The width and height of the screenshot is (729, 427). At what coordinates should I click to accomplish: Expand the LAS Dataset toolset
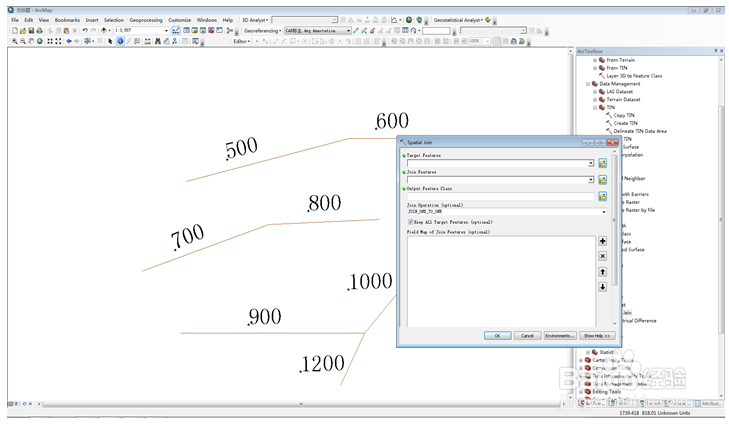click(x=595, y=92)
